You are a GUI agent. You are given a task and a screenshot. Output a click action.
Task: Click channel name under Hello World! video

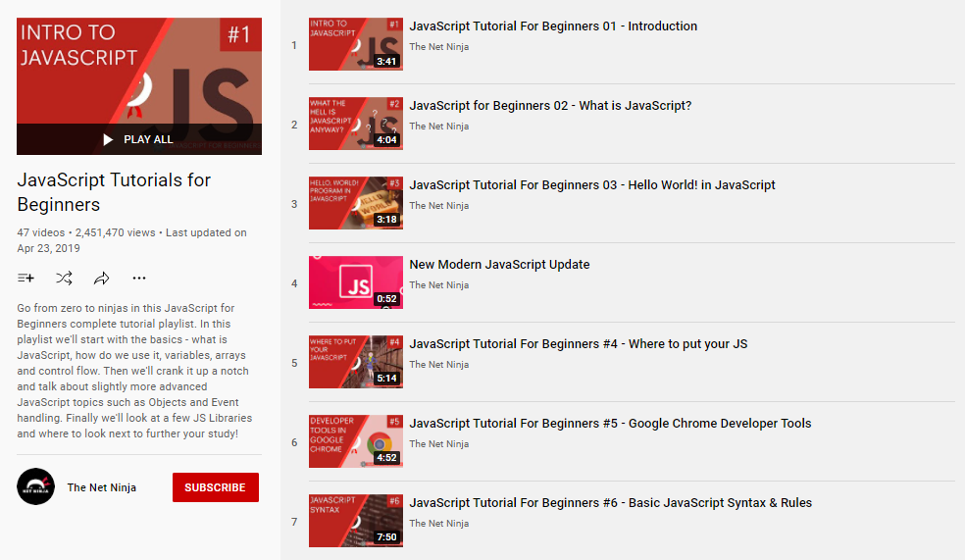tap(438, 206)
